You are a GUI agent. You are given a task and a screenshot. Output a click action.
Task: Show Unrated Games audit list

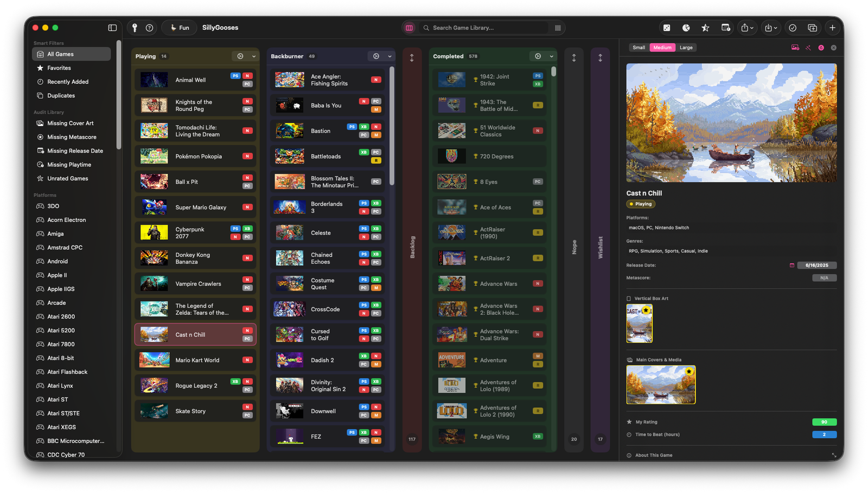coord(71,179)
